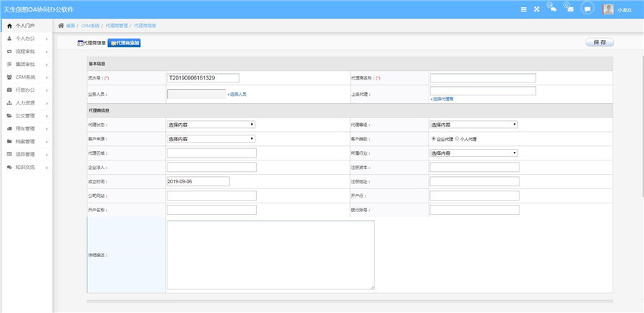Click the CRM系统 group icon

(9, 77)
